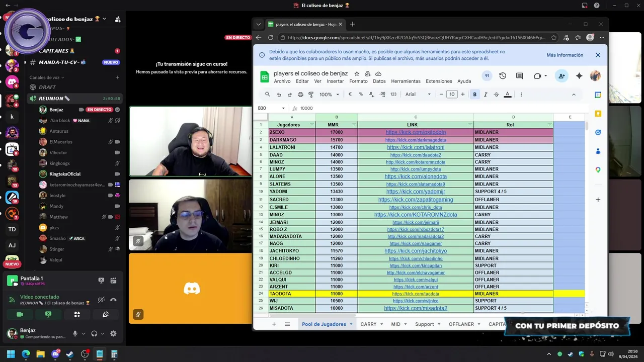
Task: Toggle Discord camera button in voice panel
Action: coord(20,314)
